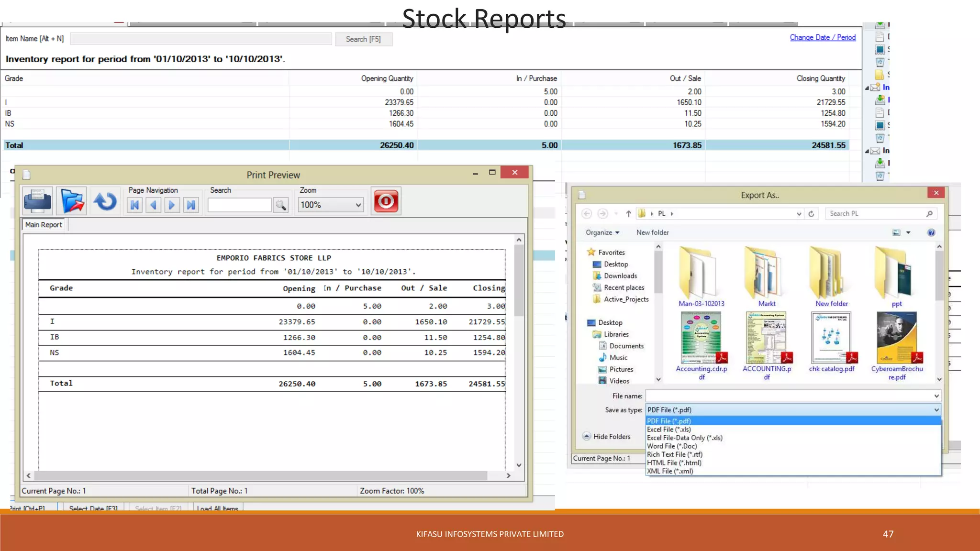The image size is (980, 551).
Task: Select Downloads in navigation tree
Action: 620,276
